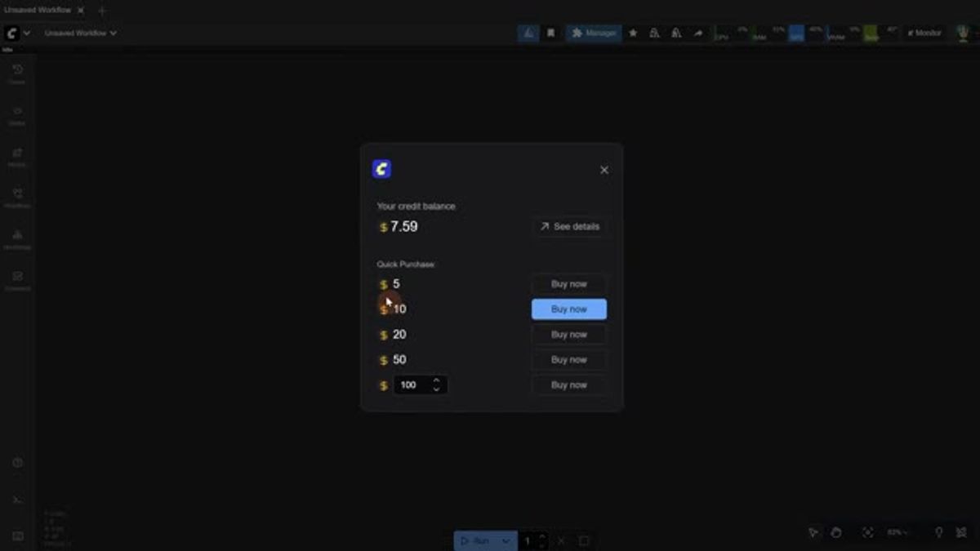This screenshot has height=551, width=980.
Task: Click the GPU usage monitor
Action: (806, 33)
